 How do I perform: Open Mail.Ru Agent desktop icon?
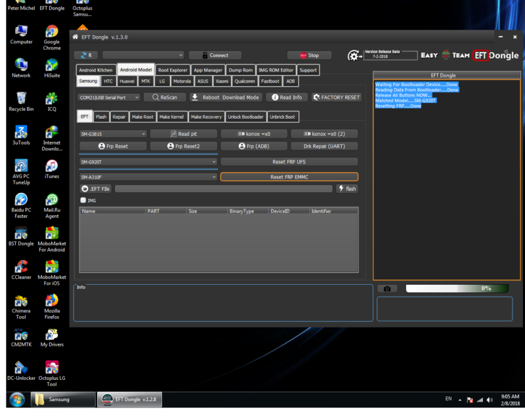coord(52,206)
